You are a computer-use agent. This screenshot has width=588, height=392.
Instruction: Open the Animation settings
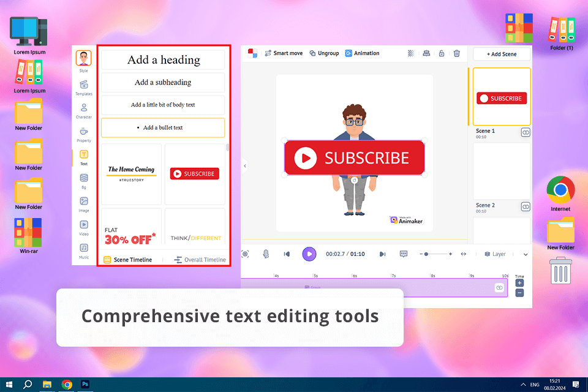click(362, 53)
